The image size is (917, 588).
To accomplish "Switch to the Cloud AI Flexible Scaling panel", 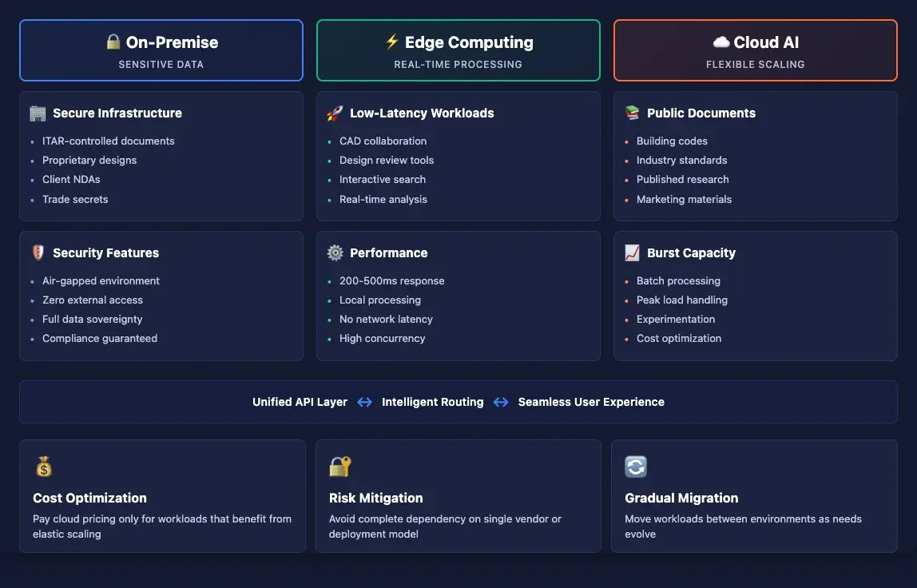I will click(x=755, y=50).
